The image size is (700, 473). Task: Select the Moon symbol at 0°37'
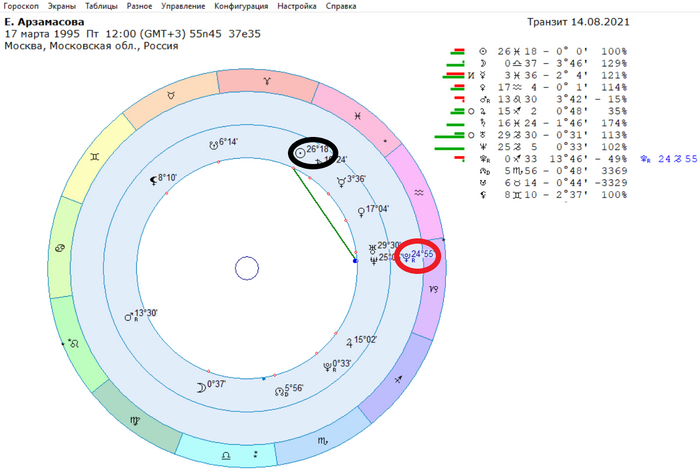coord(201,387)
